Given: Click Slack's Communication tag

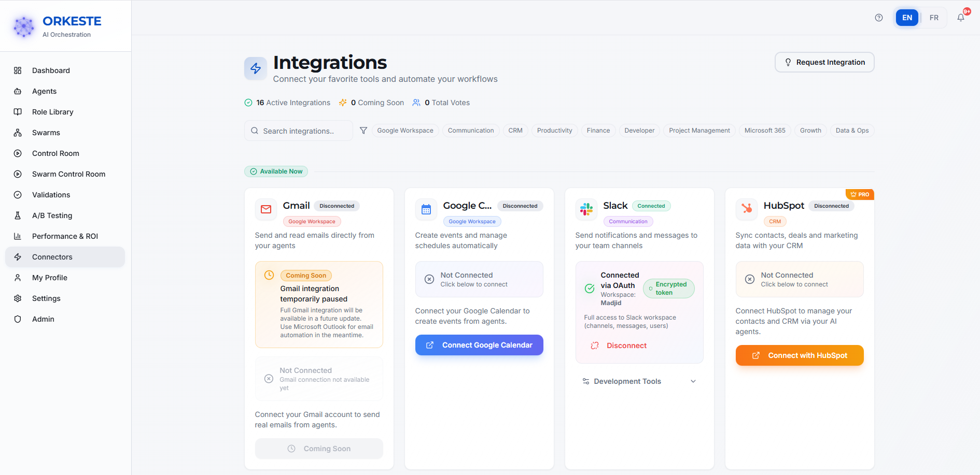Looking at the screenshot, I should pos(628,222).
